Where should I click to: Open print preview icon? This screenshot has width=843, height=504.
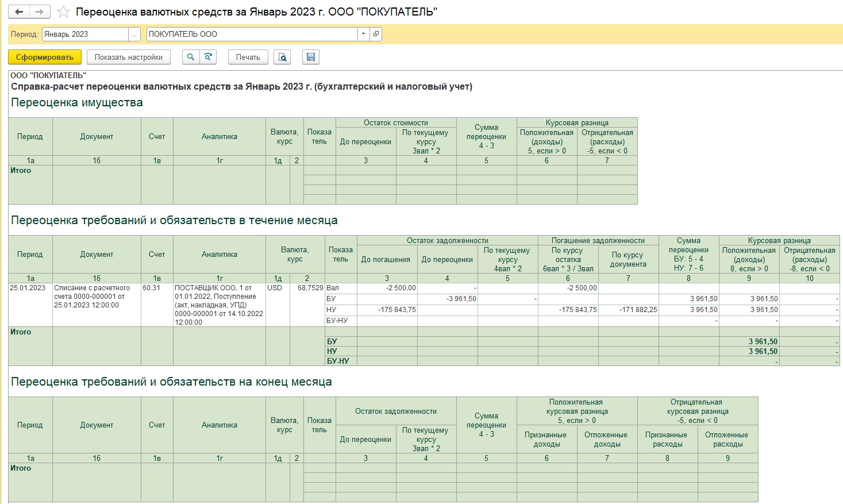point(282,57)
